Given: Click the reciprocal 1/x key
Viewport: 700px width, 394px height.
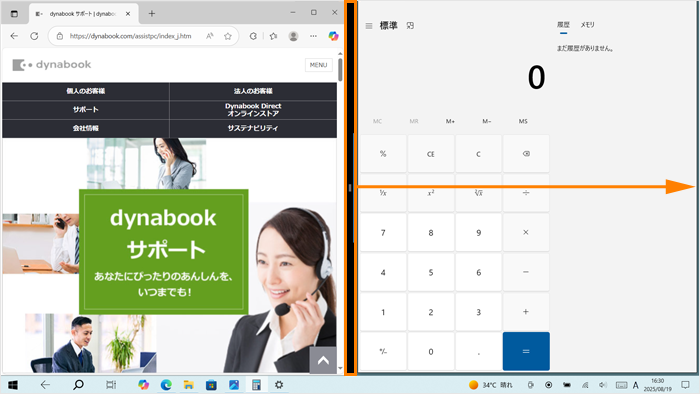Looking at the screenshot, I should click(383, 193).
